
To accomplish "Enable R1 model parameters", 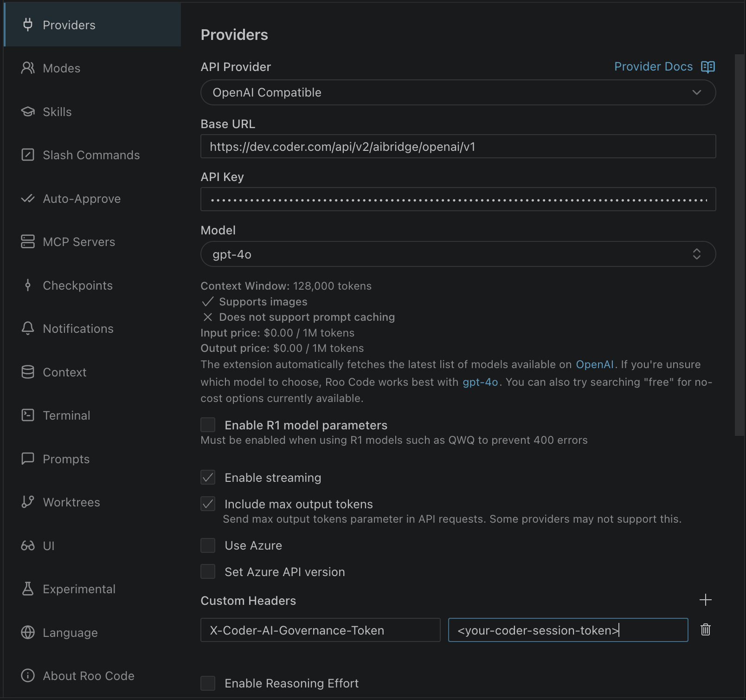I will (x=208, y=424).
